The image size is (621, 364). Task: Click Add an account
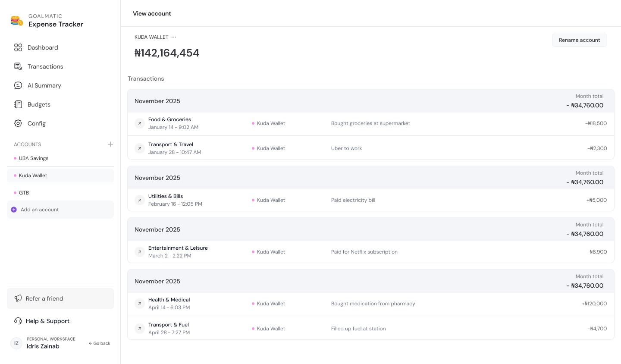tap(40, 210)
